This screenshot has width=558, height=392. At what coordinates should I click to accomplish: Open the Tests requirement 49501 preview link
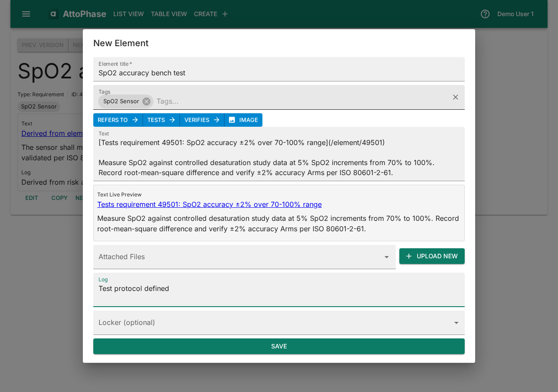tap(209, 204)
